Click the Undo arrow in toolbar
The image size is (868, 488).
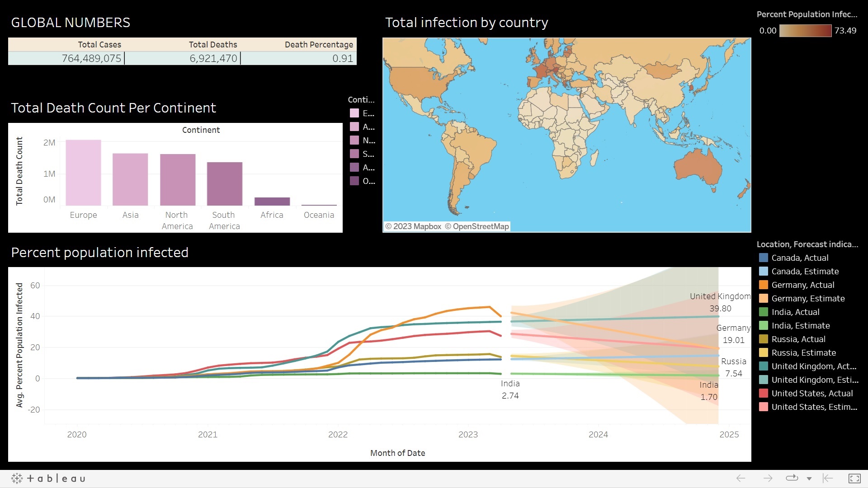point(741,478)
